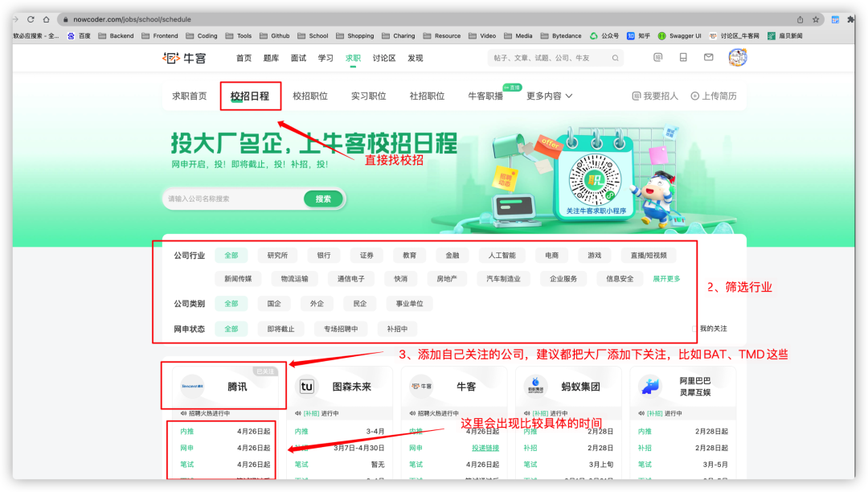The height and width of the screenshot is (492, 868).
Task: Switch to the 校招职位 tab
Action: tap(310, 96)
